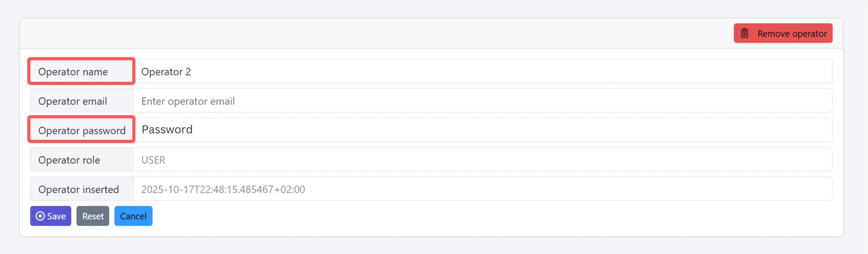Select the Operator password label
The width and height of the screenshot is (868, 254).
pyautogui.click(x=82, y=130)
